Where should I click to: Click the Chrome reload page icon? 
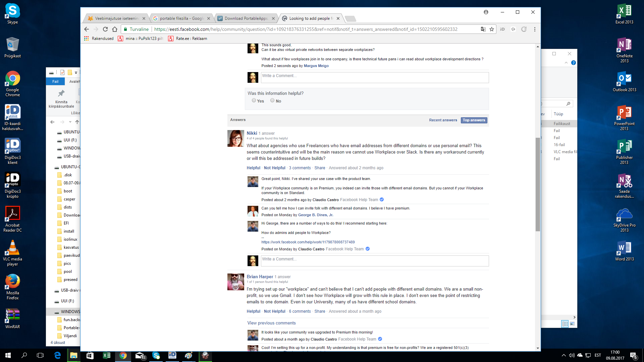[105, 29]
